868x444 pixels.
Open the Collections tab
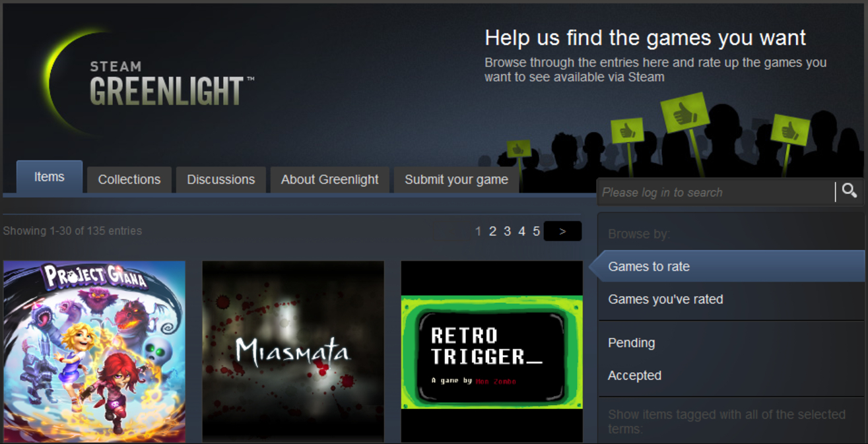[129, 179]
